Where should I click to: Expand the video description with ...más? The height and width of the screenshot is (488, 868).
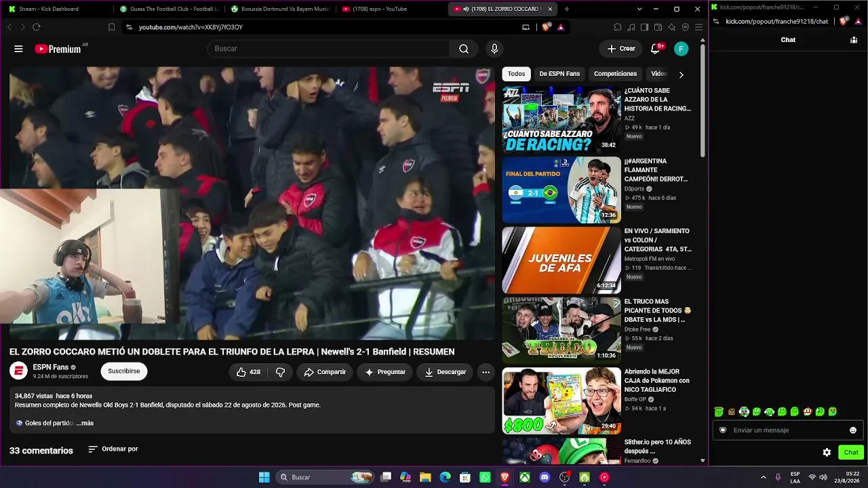click(85, 423)
